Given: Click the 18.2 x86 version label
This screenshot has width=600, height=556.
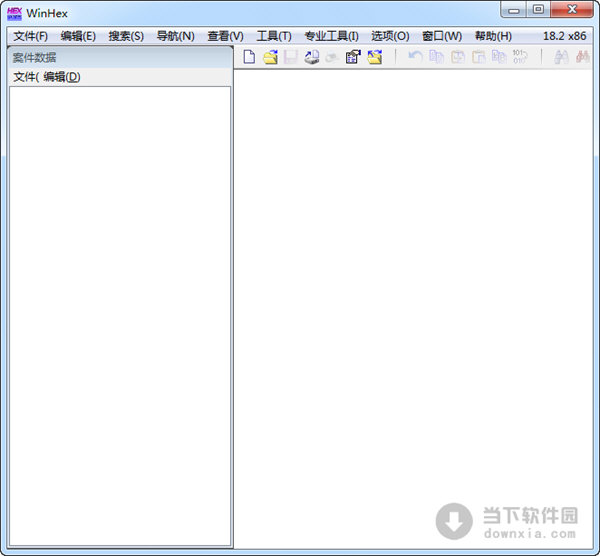Looking at the screenshot, I should click(x=564, y=36).
